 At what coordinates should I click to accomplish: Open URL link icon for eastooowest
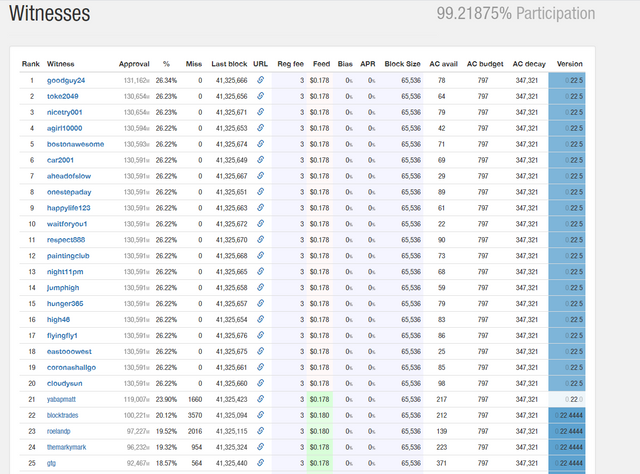[x=260, y=351]
